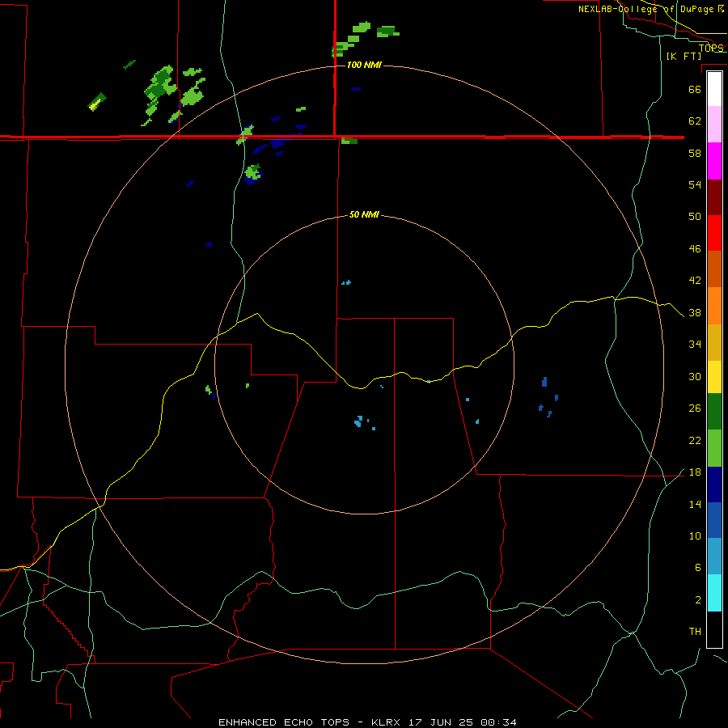Click the medium blue legend swatch
The width and height of the screenshot is (728, 728).
[x=714, y=520]
